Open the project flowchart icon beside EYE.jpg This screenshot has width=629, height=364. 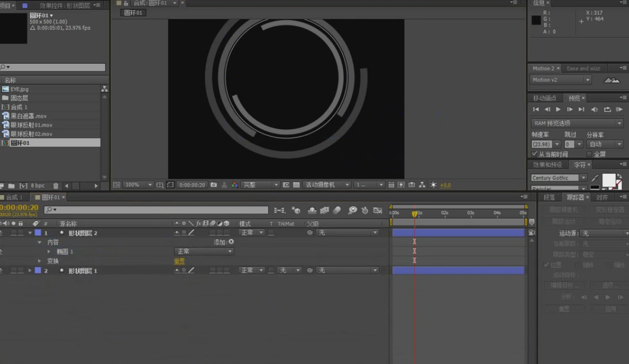click(104, 88)
